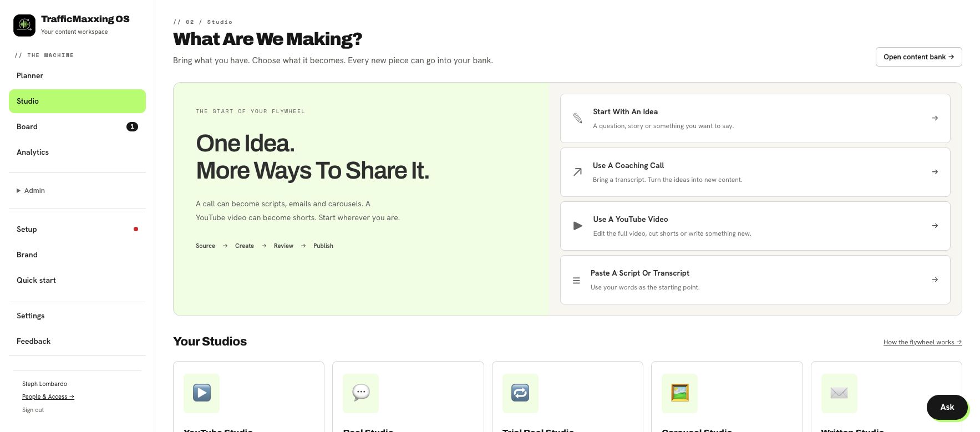Screen dimensions: 980x432
Task: Go to Planner in the sidebar
Action: coord(77,75)
